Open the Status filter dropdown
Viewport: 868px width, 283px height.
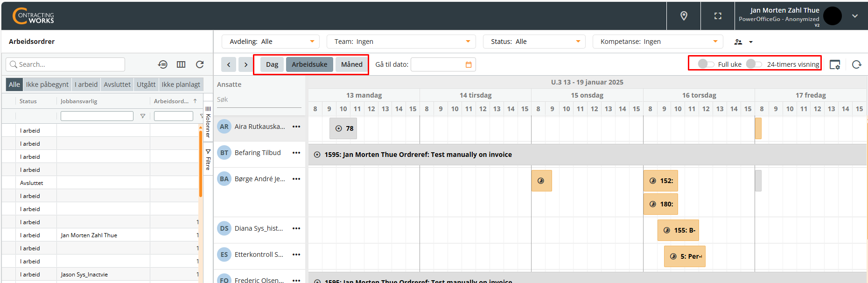534,42
